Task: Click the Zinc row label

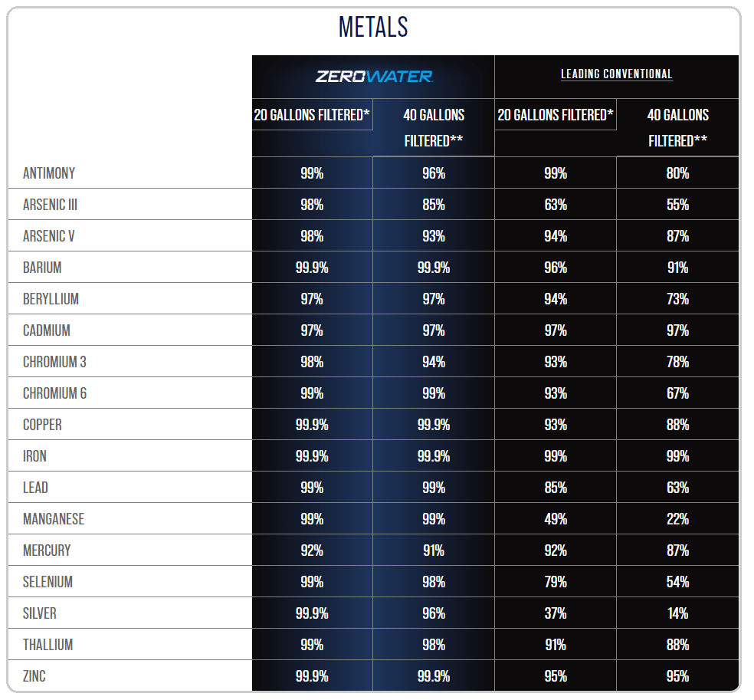Action: 34,676
